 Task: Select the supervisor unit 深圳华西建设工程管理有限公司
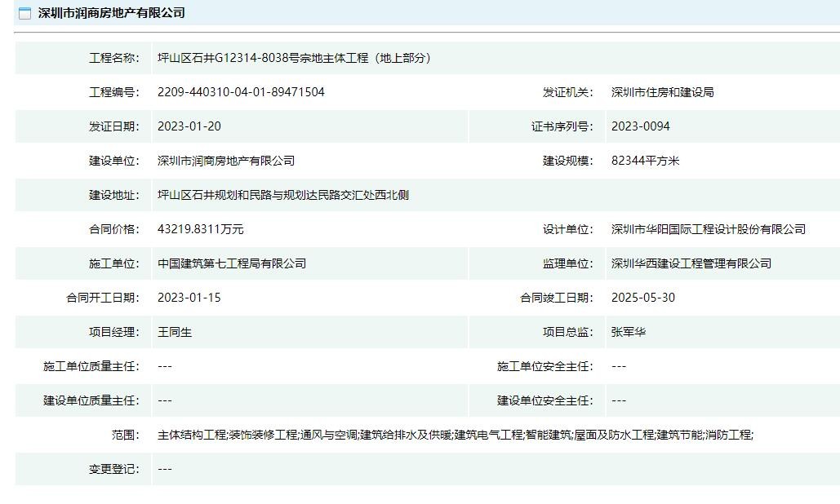click(x=691, y=263)
